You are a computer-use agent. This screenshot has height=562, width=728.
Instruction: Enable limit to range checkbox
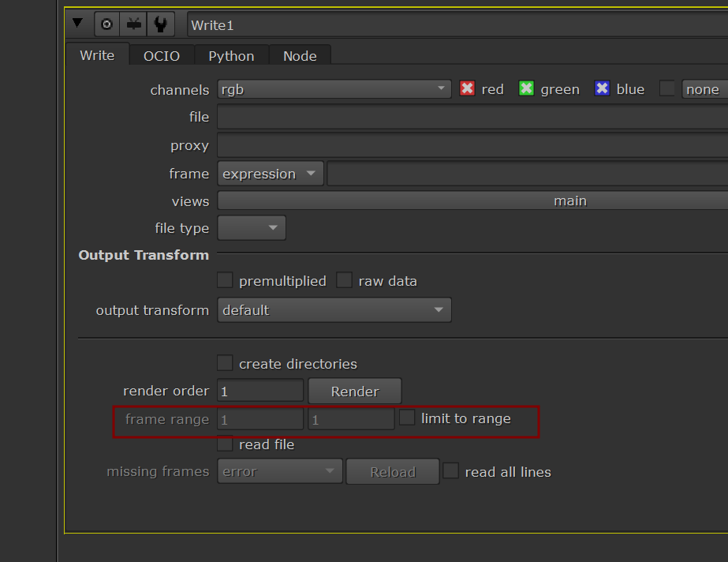(x=407, y=418)
